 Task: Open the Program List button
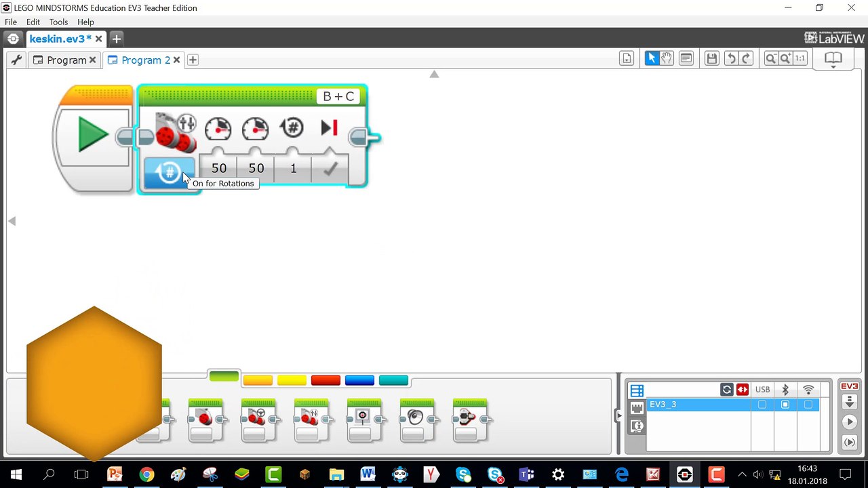(627, 59)
